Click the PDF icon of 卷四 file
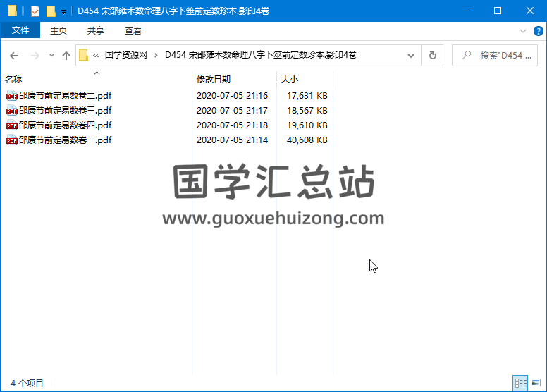 tap(11, 125)
